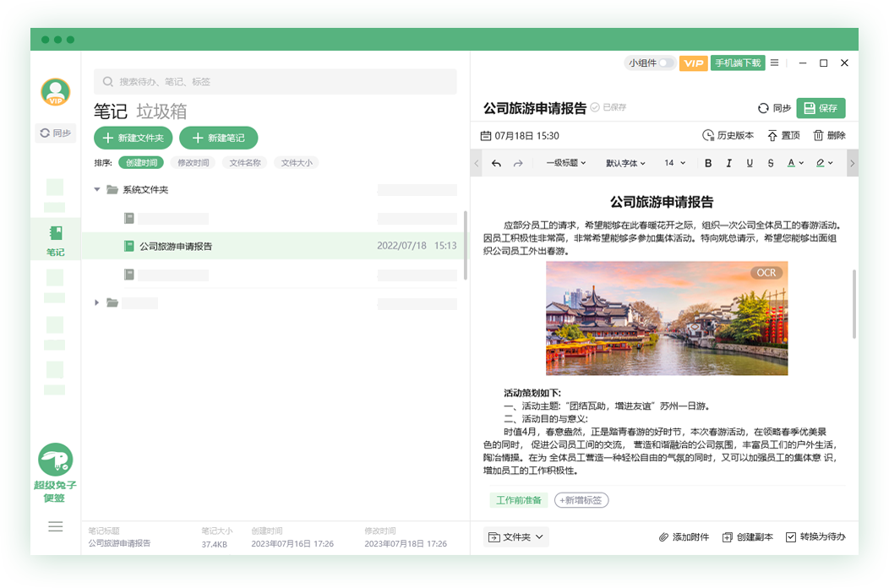
Task: Apply italic formatting
Action: pos(729,162)
